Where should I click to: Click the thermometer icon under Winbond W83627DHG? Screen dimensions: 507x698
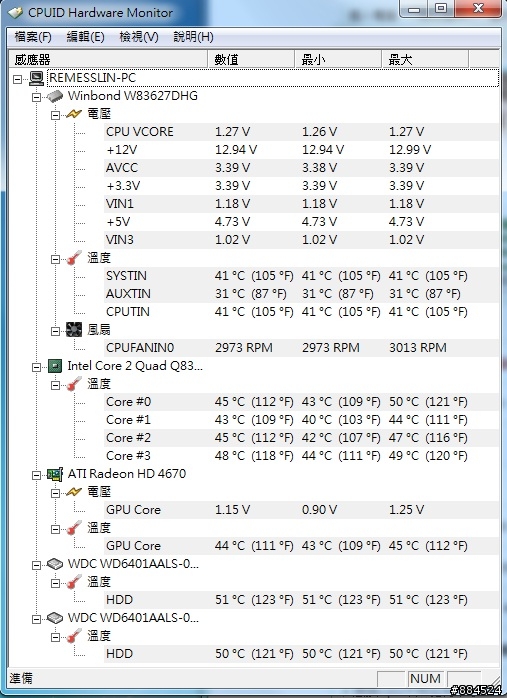[x=74, y=258]
